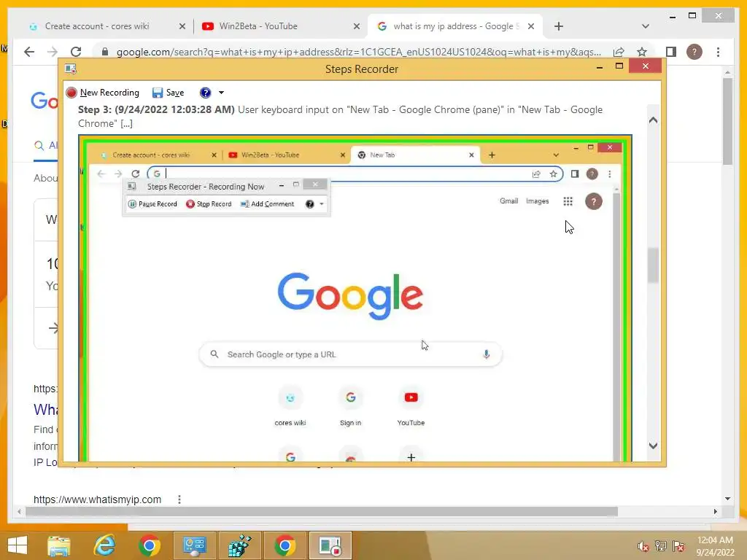Close the Win2Beta YouTube tab

(356, 27)
